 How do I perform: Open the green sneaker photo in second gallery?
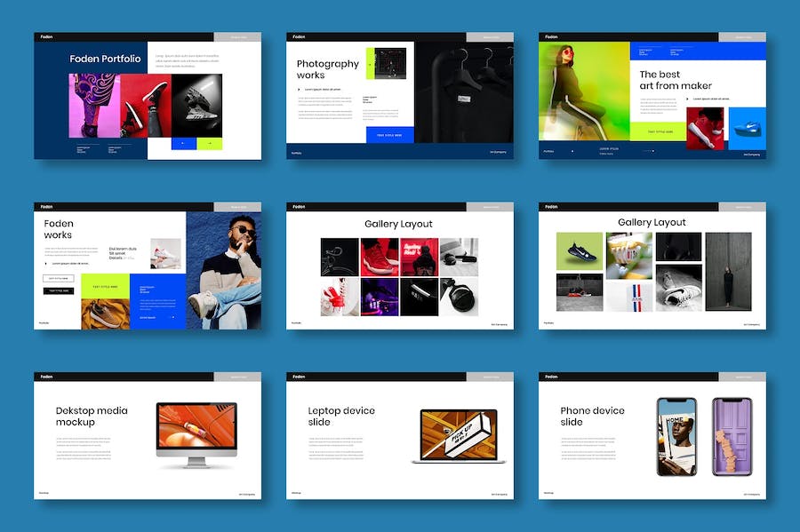(x=580, y=251)
